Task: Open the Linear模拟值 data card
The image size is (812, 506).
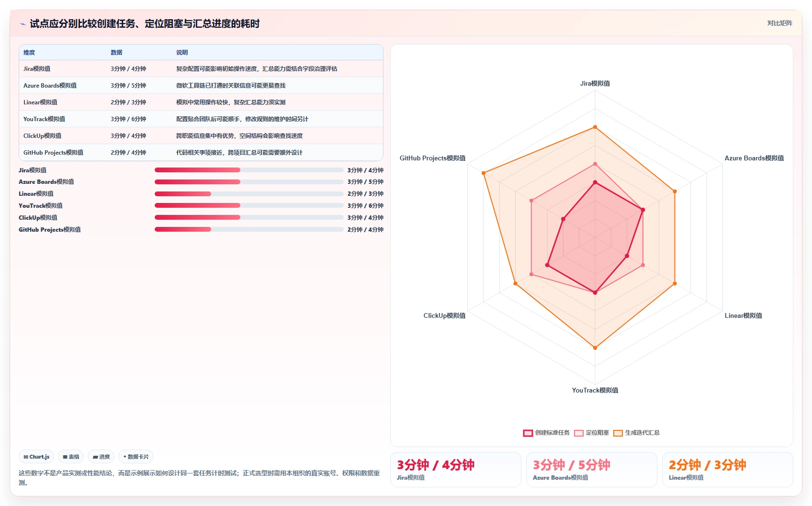Action: coord(727,470)
